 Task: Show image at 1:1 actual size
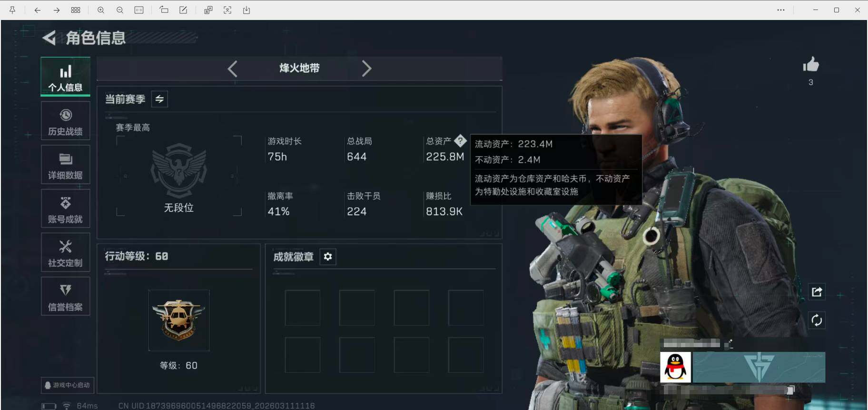(x=139, y=10)
